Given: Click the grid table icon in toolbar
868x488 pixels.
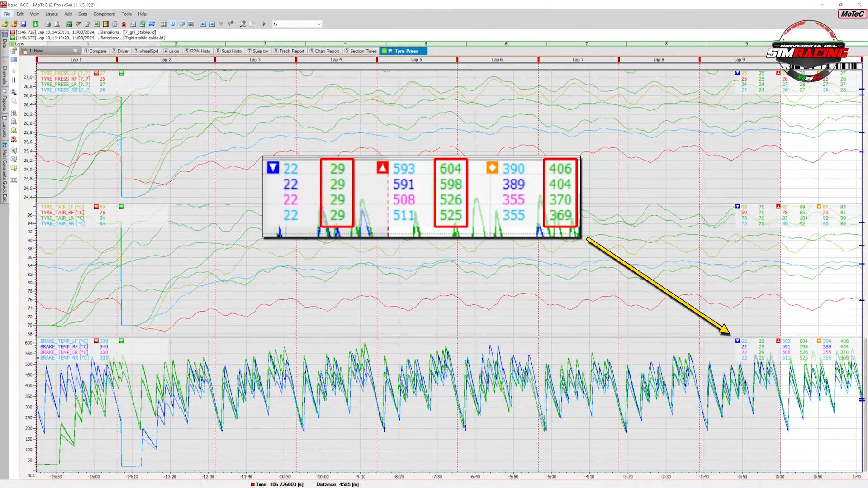Looking at the screenshot, I should click(164, 24).
